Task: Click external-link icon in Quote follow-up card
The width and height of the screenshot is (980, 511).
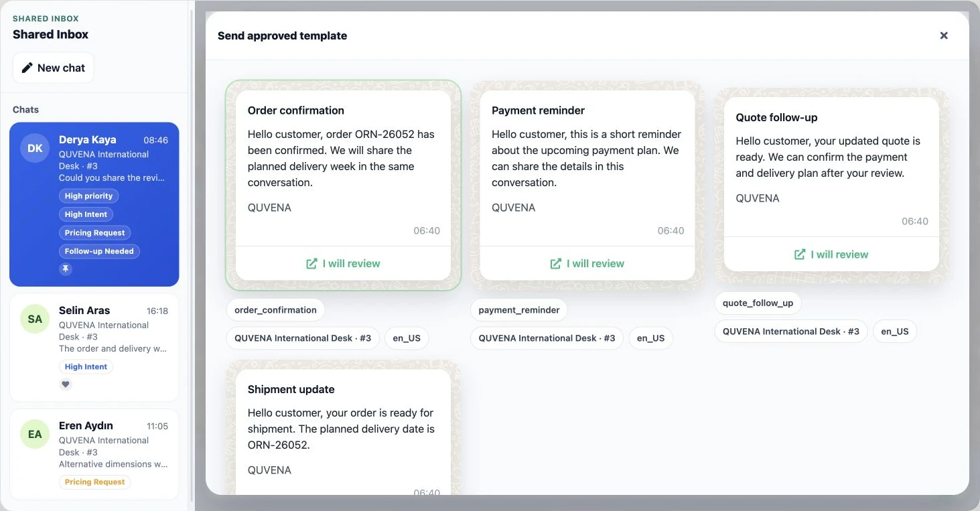Action: coord(800,254)
